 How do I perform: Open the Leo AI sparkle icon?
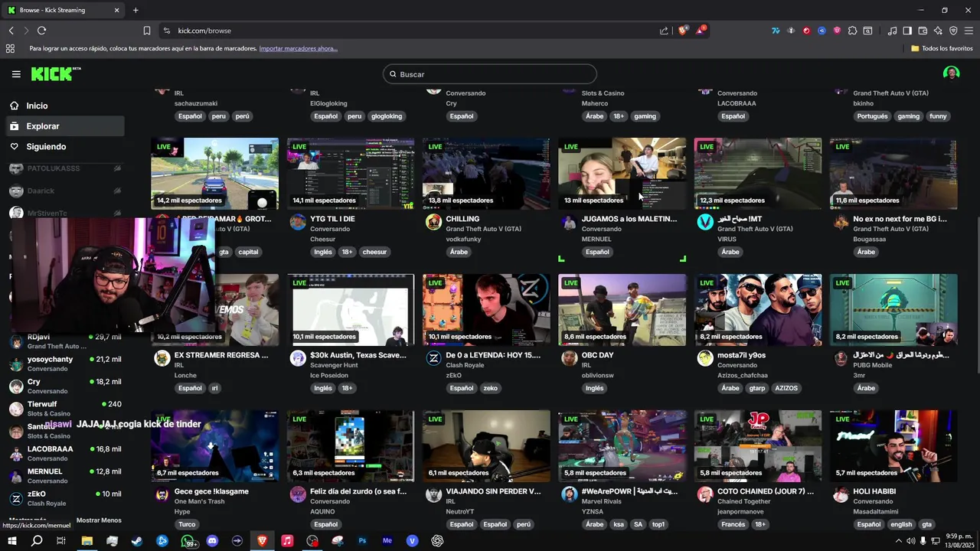938,31
